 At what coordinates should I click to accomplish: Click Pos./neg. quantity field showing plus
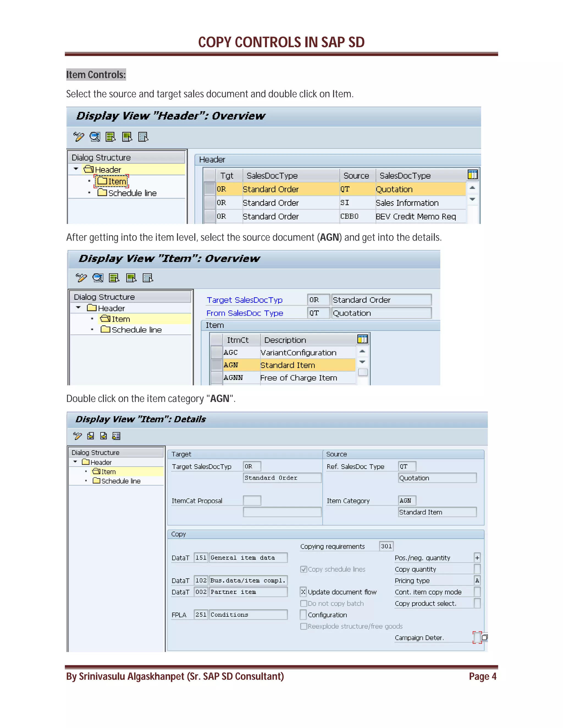(477, 557)
